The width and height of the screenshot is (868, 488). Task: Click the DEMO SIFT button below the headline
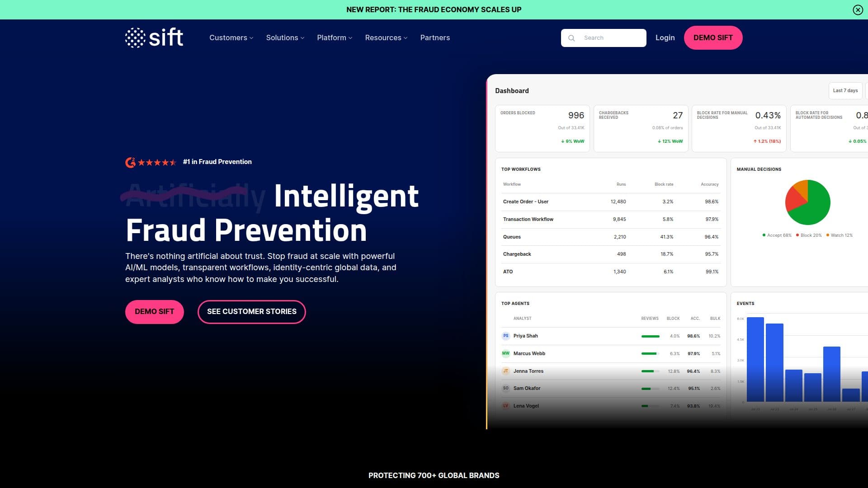pos(154,311)
